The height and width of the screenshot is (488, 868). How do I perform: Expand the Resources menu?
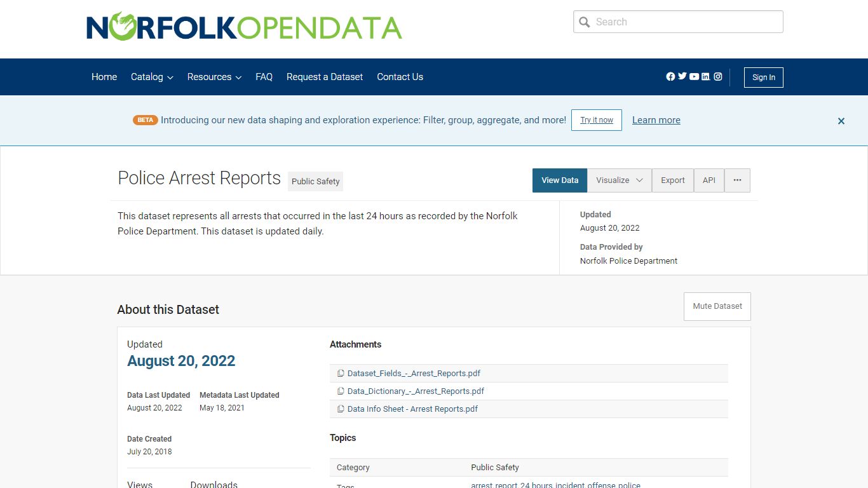click(x=214, y=77)
